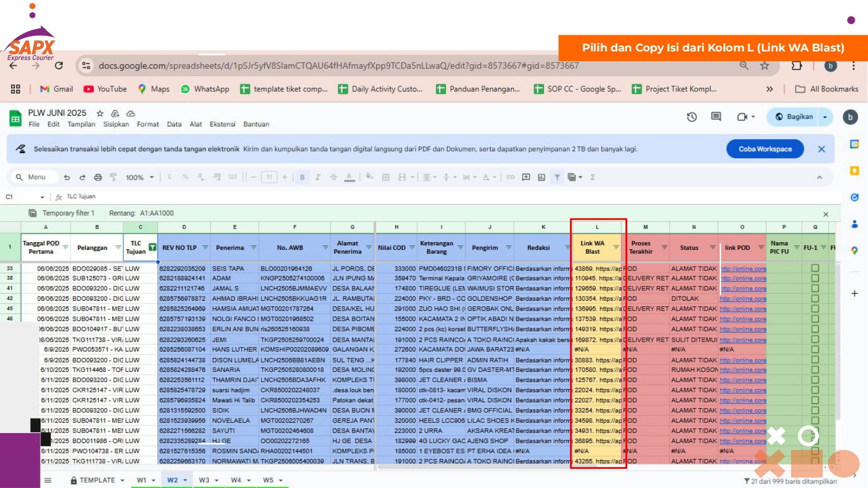Toggle bold formatting
868x488 pixels.
[x=302, y=178]
